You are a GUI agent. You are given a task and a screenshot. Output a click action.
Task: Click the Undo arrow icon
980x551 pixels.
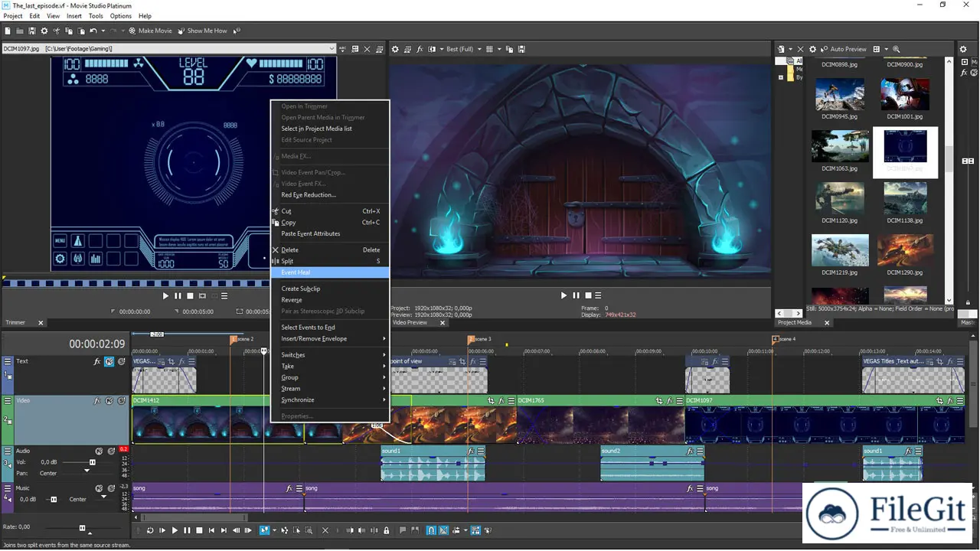coord(93,31)
